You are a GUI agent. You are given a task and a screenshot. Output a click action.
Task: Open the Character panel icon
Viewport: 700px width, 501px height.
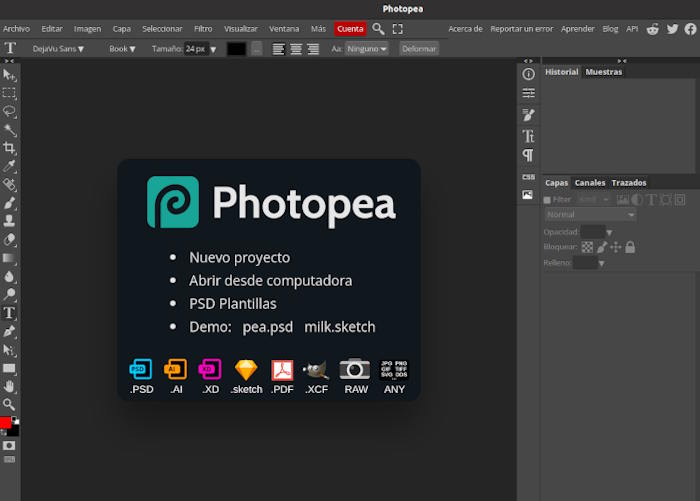coord(529,136)
